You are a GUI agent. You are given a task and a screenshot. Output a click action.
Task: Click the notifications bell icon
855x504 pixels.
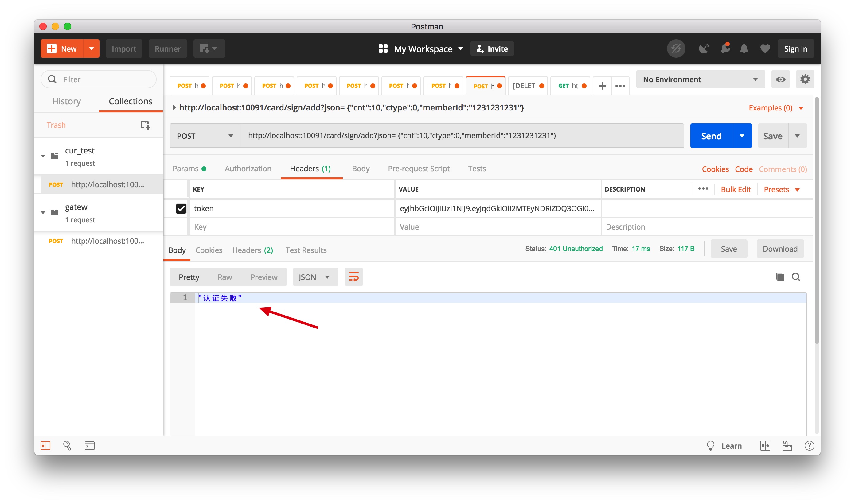tap(744, 49)
